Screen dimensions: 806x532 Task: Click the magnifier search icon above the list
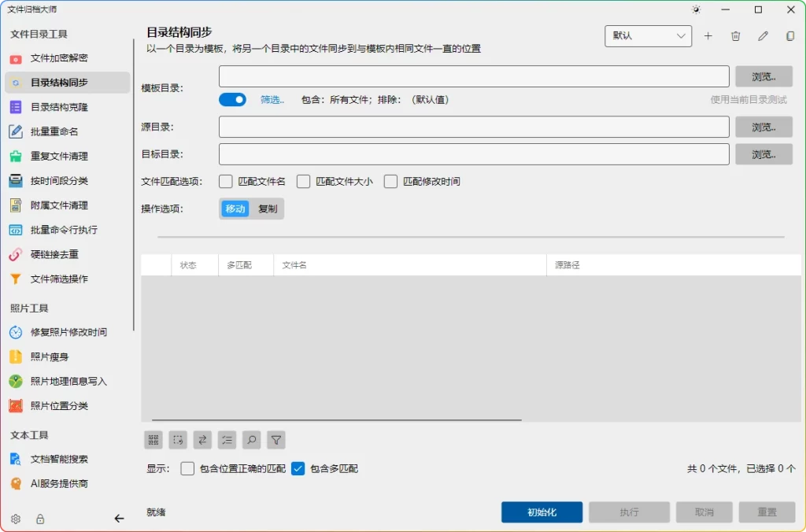(x=252, y=440)
